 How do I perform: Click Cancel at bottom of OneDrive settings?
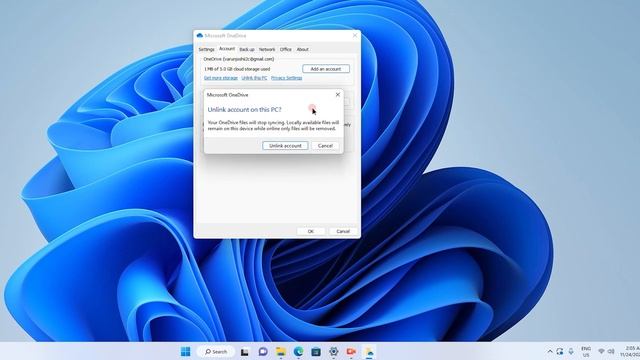(x=343, y=231)
